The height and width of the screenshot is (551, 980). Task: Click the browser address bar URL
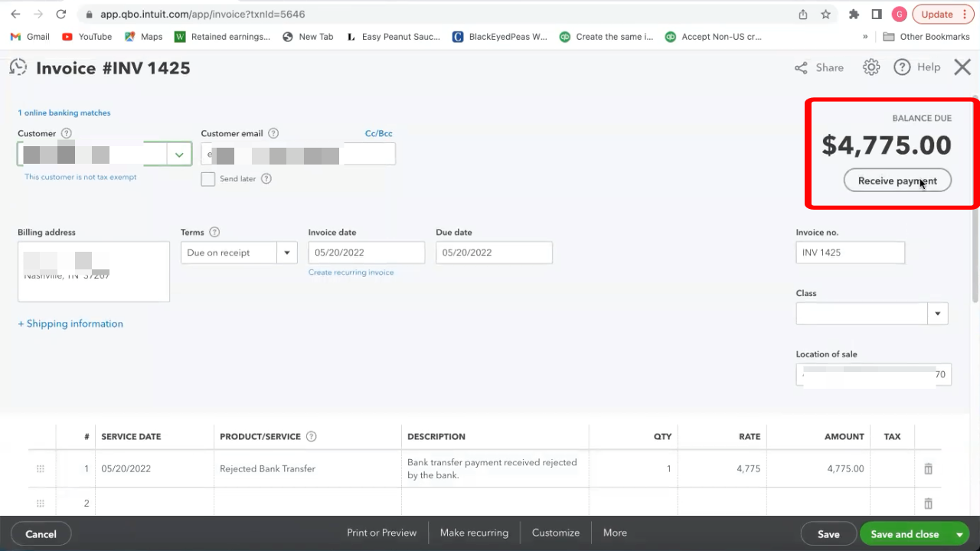point(203,14)
